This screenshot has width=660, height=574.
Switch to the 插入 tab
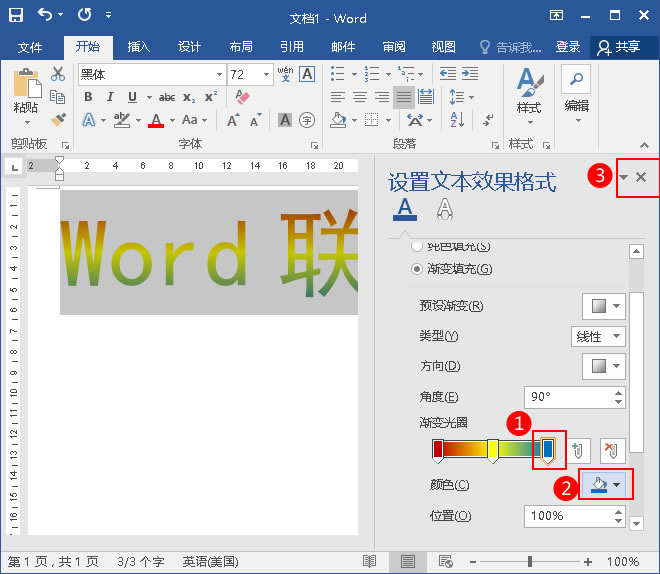139,47
